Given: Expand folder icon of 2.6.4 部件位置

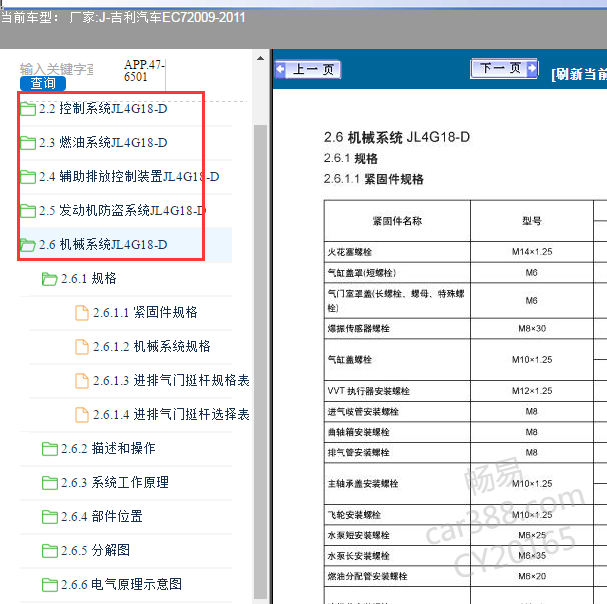Looking at the screenshot, I should 50,517.
